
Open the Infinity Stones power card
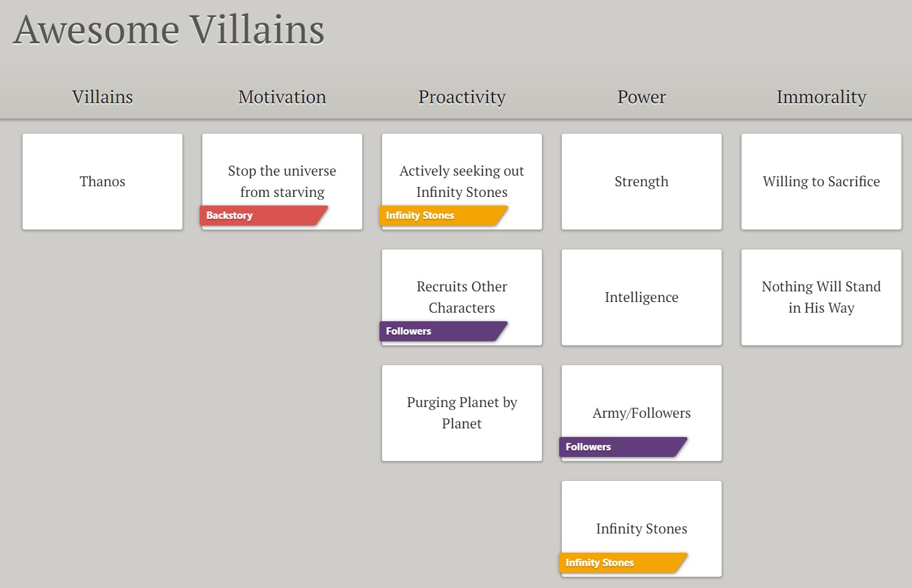pos(642,529)
